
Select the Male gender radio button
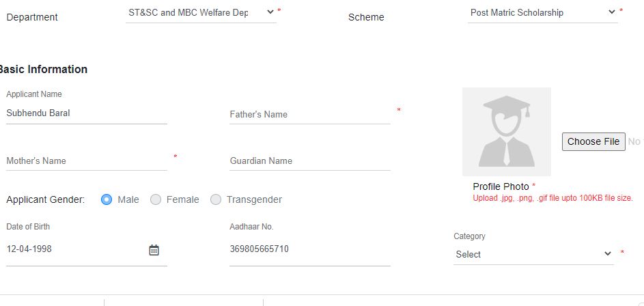click(107, 199)
